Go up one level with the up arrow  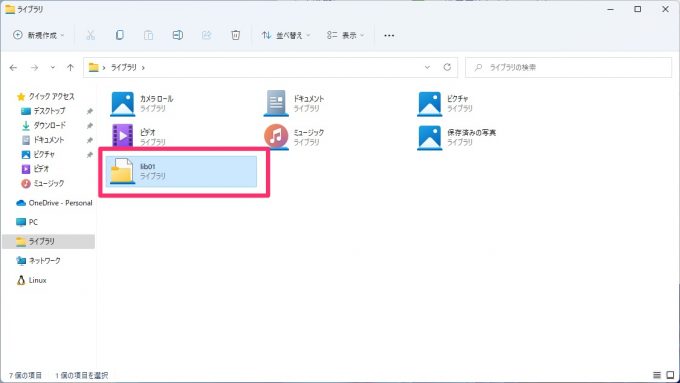coord(70,67)
